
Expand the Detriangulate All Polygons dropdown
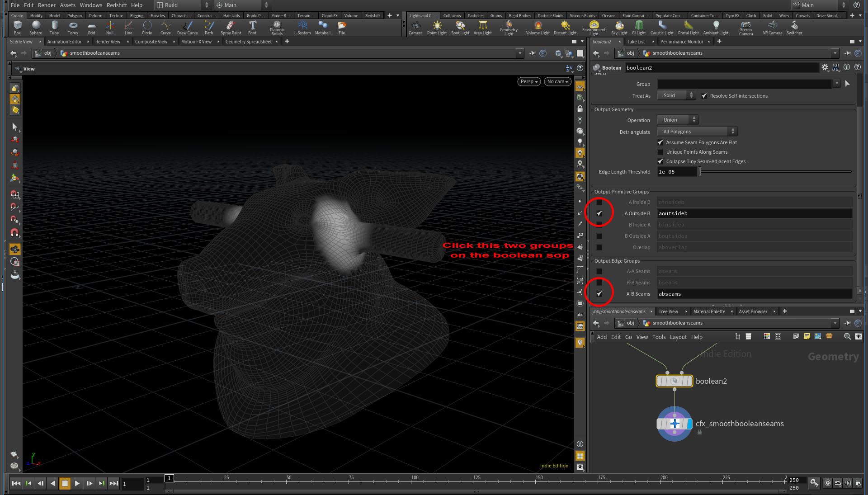pos(697,132)
